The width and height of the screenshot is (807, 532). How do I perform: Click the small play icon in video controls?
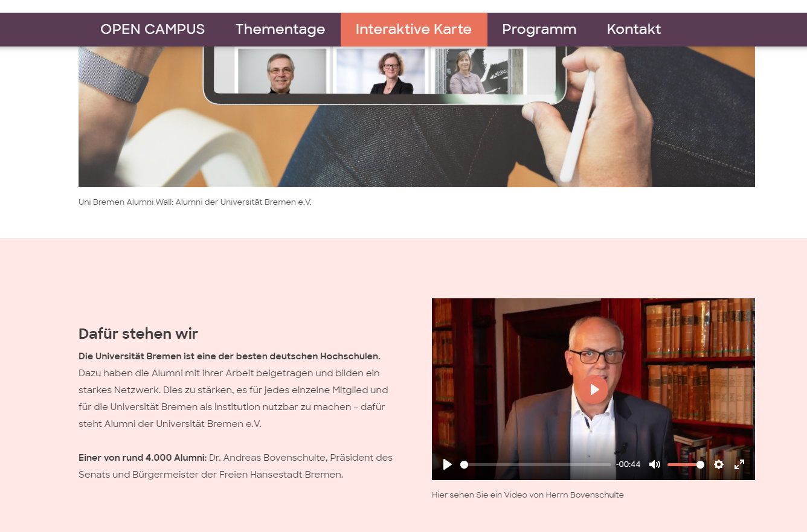[x=448, y=464]
